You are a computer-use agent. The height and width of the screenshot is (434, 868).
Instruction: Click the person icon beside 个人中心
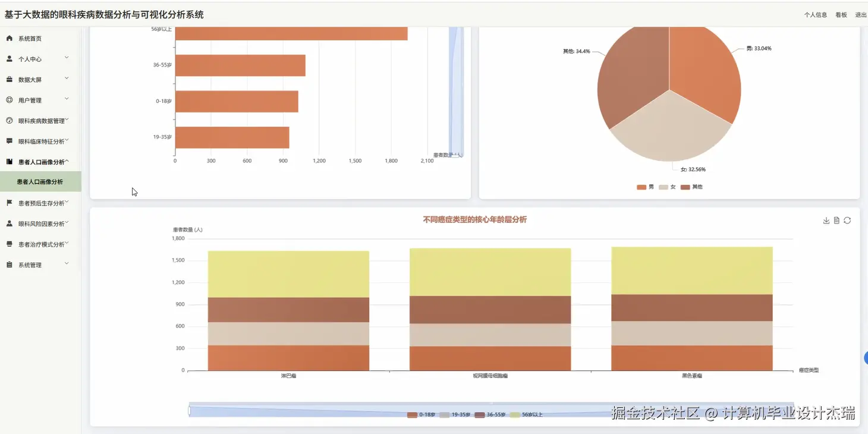(10, 59)
